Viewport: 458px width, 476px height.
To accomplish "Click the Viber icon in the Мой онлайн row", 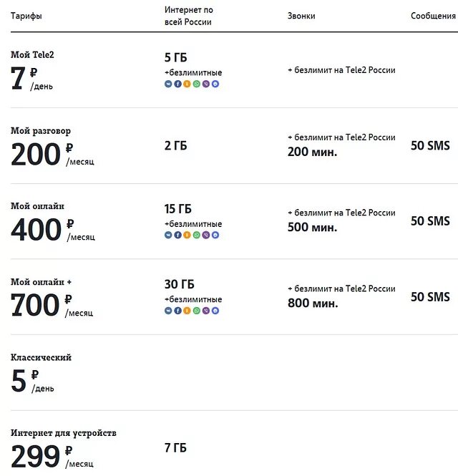I will pos(205,235).
